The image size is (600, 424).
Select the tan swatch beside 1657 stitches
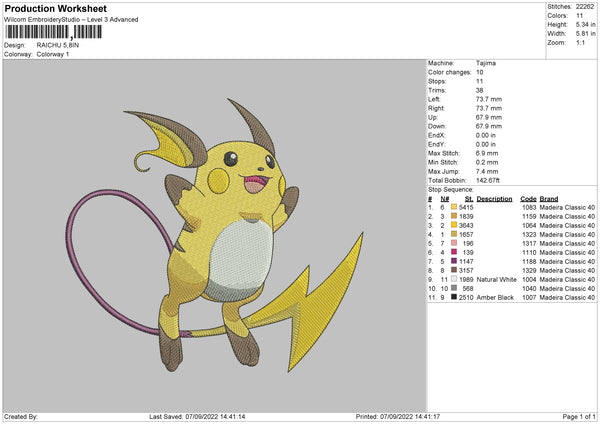pyautogui.click(x=454, y=234)
